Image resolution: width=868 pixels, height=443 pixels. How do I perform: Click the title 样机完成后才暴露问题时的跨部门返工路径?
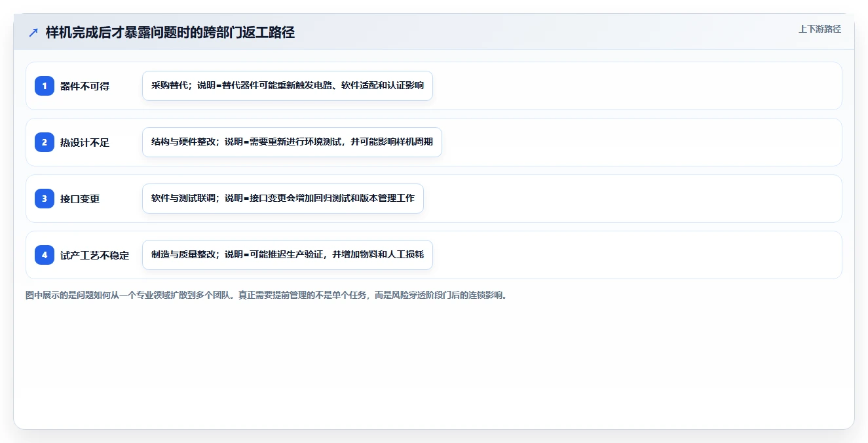coord(170,32)
